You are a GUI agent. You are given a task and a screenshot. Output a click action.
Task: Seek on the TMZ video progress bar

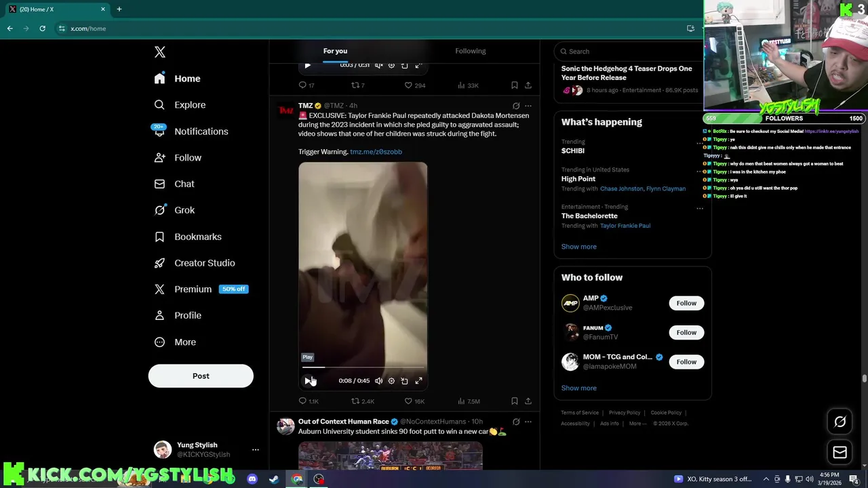[363, 367]
